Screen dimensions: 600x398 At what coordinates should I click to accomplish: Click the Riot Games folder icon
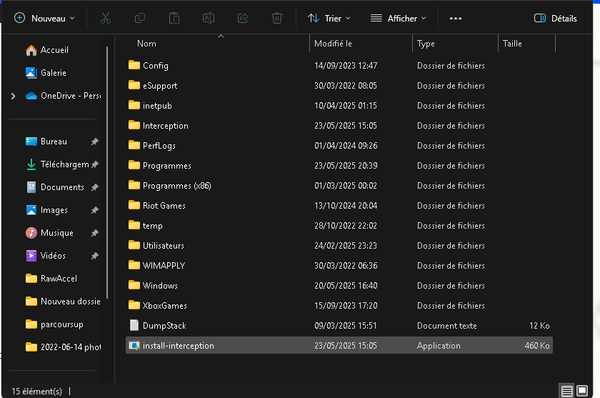(x=134, y=205)
